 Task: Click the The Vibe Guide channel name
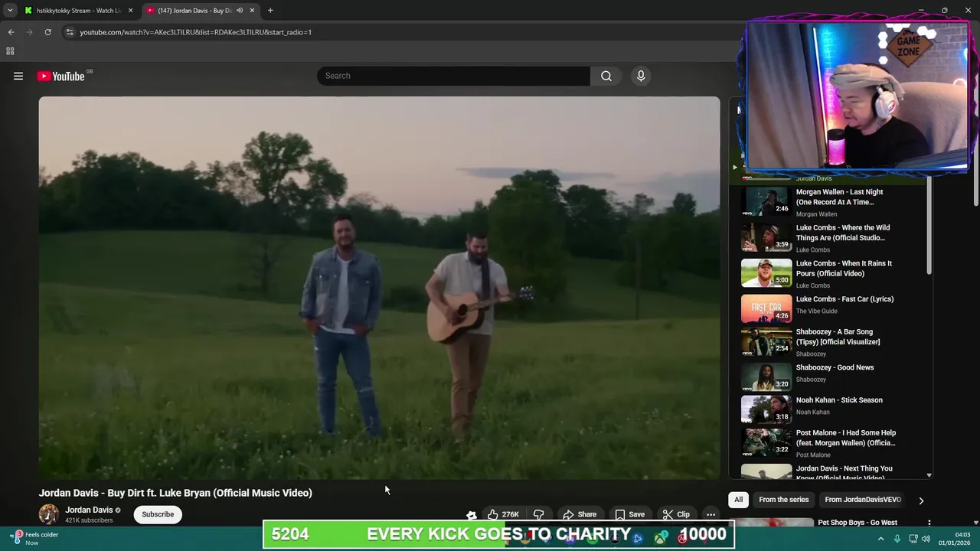click(x=817, y=311)
